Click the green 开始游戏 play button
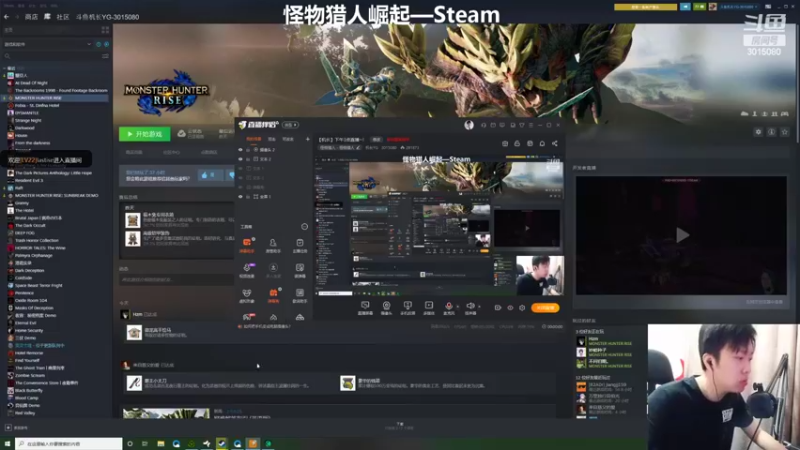This screenshot has height=450, width=800. point(145,134)
